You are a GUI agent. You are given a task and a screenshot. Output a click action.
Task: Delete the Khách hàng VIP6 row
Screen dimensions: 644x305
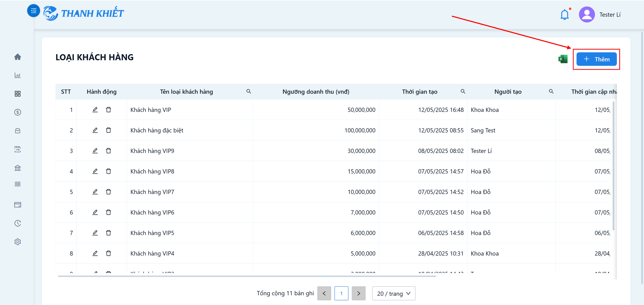click(x=109, y=212)
